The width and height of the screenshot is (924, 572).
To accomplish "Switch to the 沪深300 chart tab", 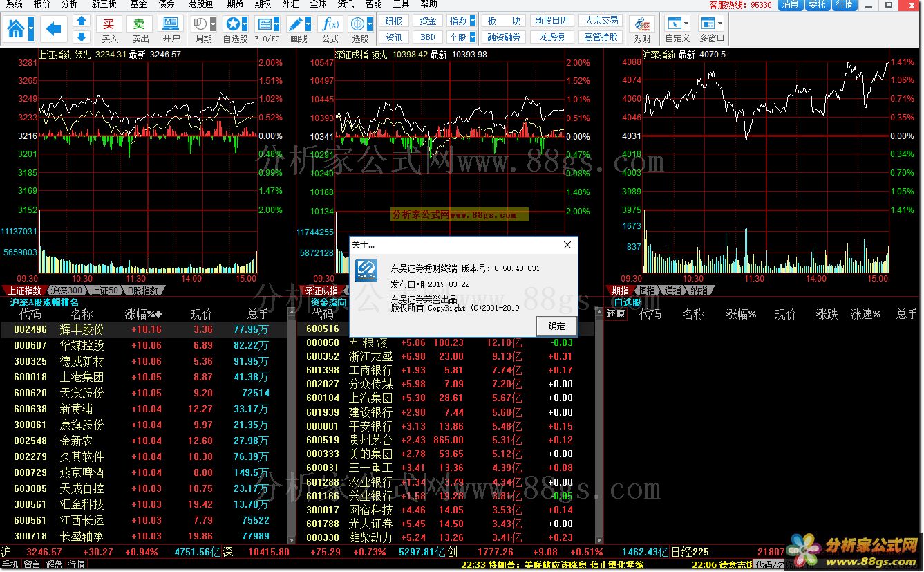I will pos(66,290).
